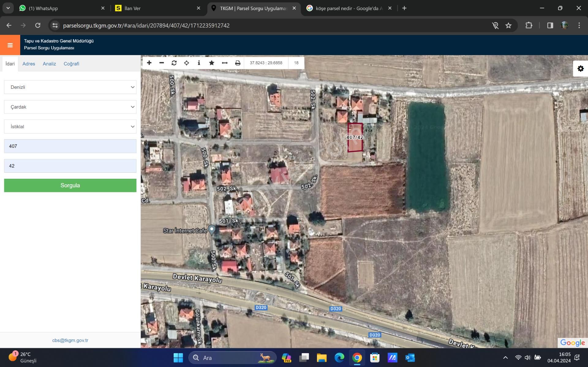The height and width of the screenshot is (367, 588).
Task: Open the tab search dropdown arrow
Action: point(8,8)
